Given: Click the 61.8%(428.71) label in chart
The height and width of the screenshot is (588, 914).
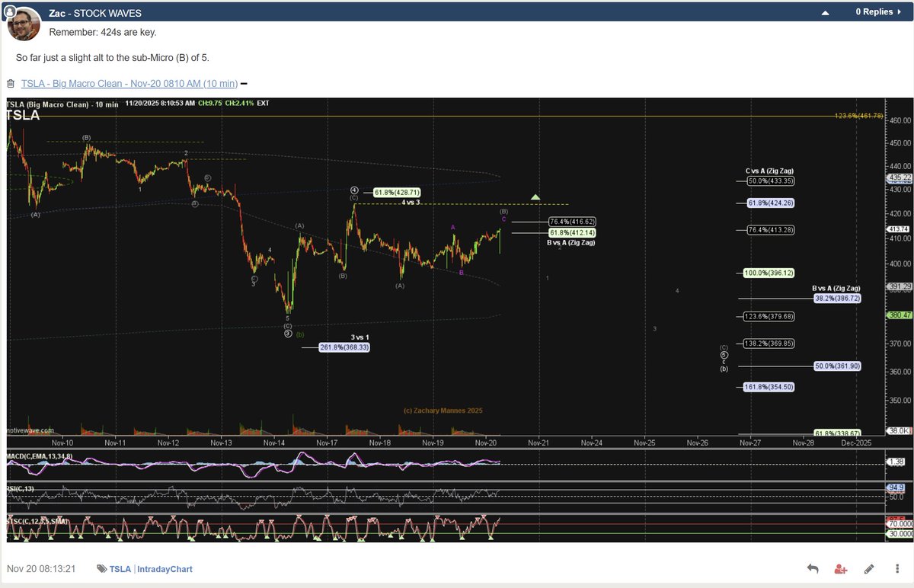Looking at the screenshot, I should click(397, 193).
